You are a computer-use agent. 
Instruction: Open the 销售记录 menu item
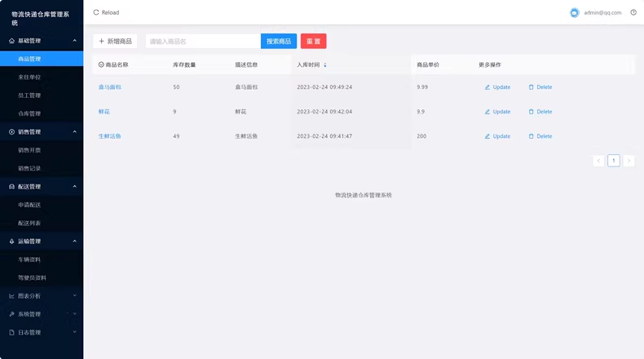42,168
